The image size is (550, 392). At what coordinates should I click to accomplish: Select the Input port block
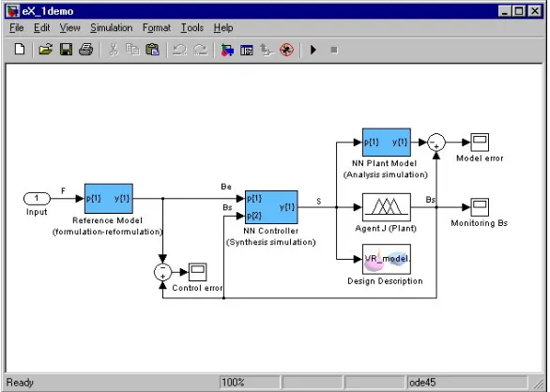coord(37,199)
